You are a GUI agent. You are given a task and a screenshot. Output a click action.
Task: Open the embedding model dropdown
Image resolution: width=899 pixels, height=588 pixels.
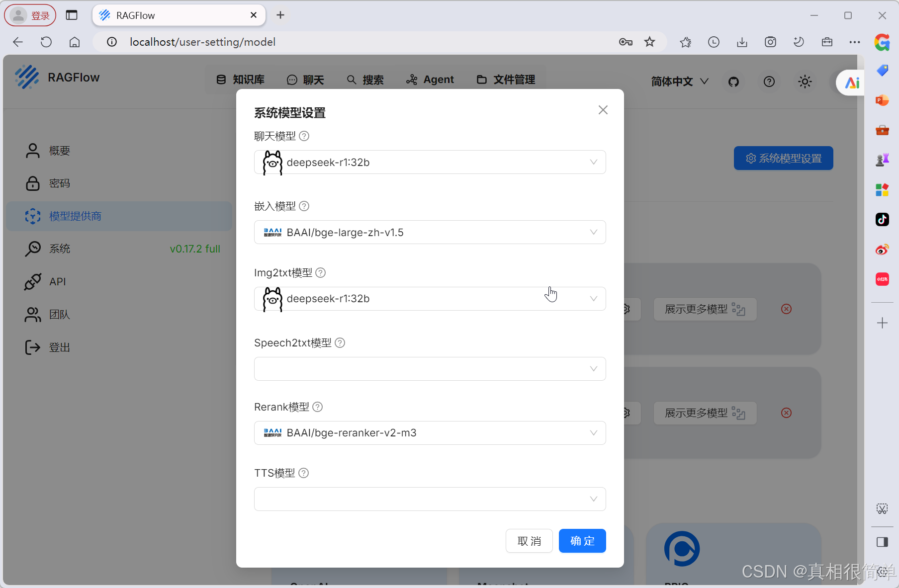[430, 232]
